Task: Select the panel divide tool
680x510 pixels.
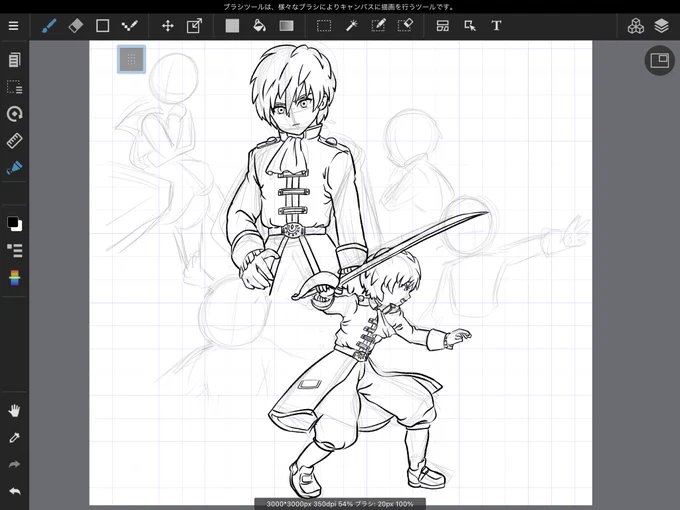Action: (443, 26)
